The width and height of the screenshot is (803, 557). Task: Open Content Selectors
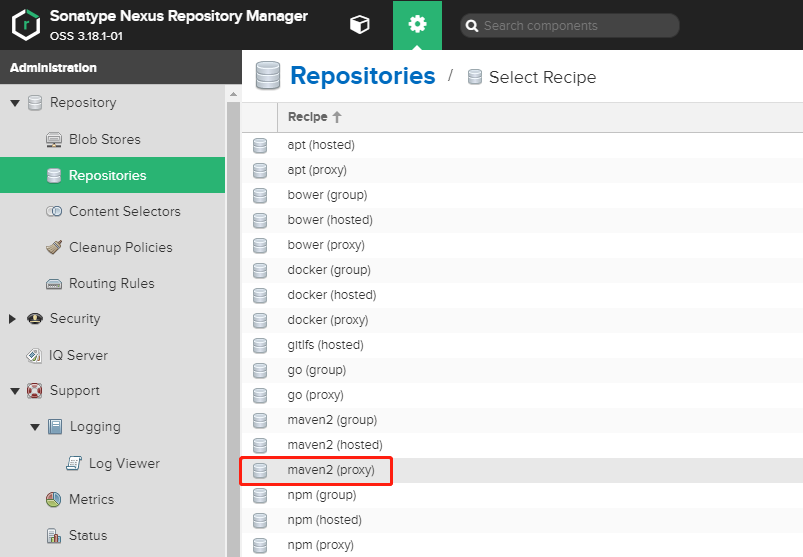point(124,211)
